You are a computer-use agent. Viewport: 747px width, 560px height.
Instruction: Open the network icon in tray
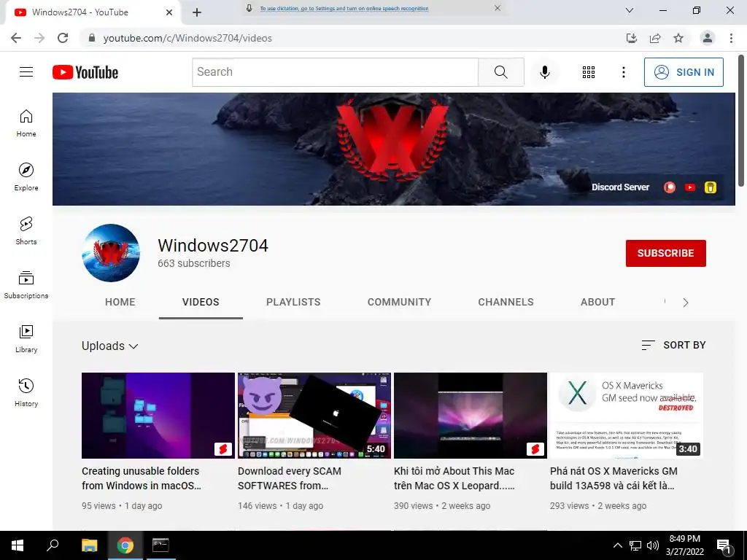635,545
